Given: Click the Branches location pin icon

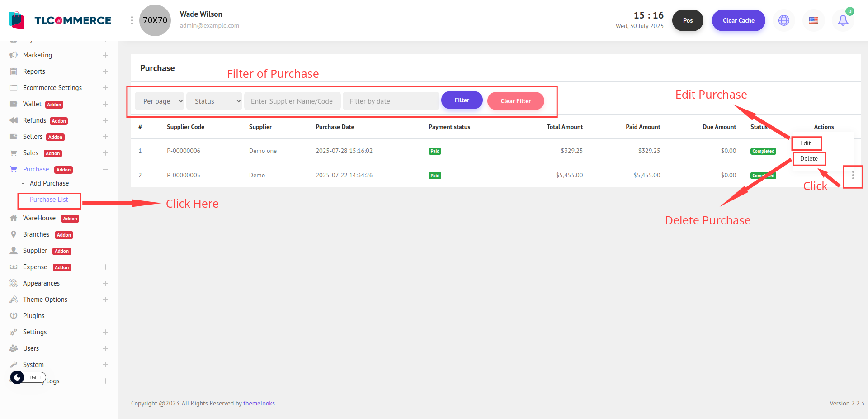Looking at the screenshot, I should (14, 234).
